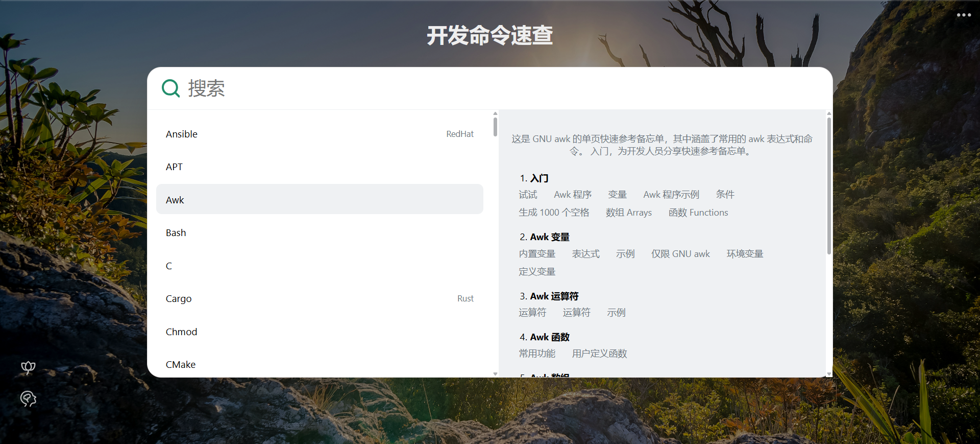Open the Awk 程序 link
Image resolution: width=980 pixels, height=444 pixels.
pyautogui.click(x=573, y=195)
